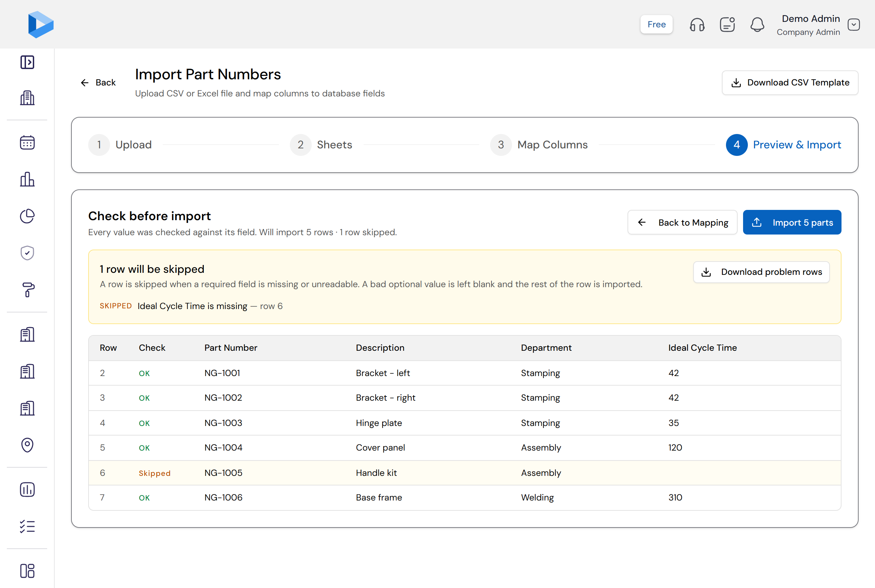Click the Free plan badge
Viewport: 875px width, 588px height.
pos(656,25)
